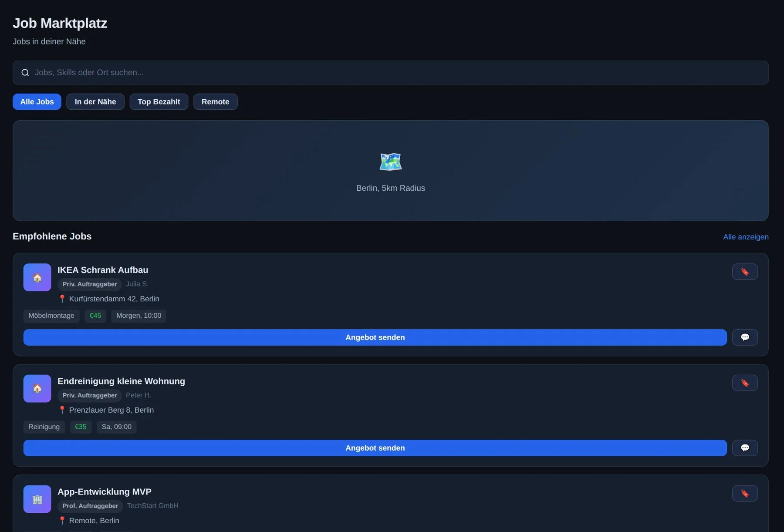Click the pin icon beside Remote, Berlin
784x532 pixels.
(x=62, y=521)
